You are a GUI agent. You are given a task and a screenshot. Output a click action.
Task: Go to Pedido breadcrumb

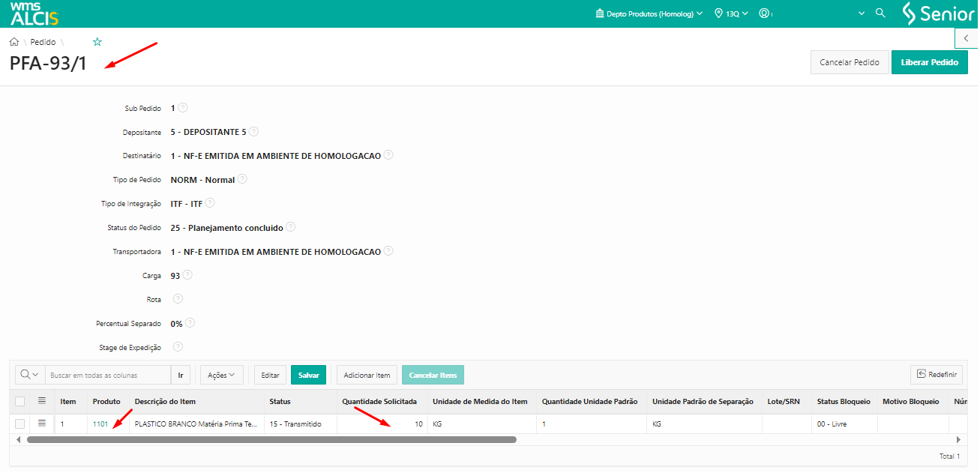43,42
